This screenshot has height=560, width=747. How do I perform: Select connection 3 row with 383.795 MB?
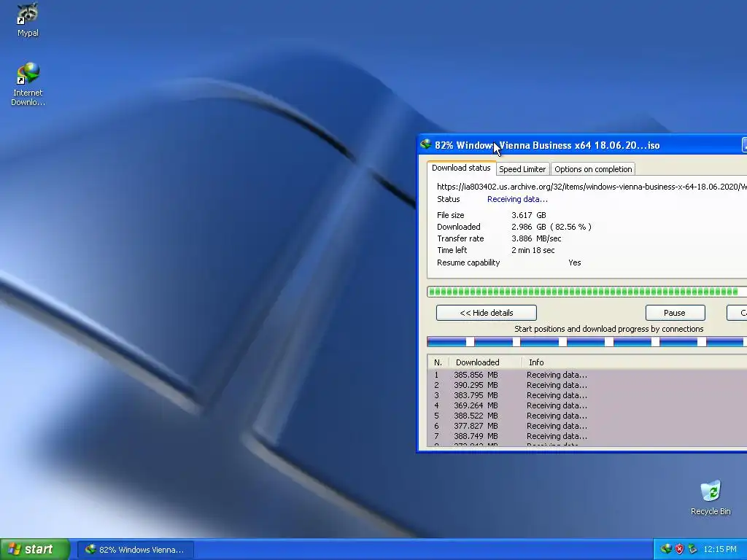click(587, 395)
